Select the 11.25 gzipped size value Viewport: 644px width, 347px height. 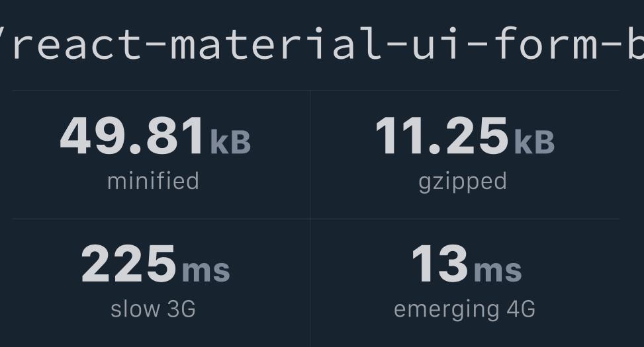click(x=442, y=135)
